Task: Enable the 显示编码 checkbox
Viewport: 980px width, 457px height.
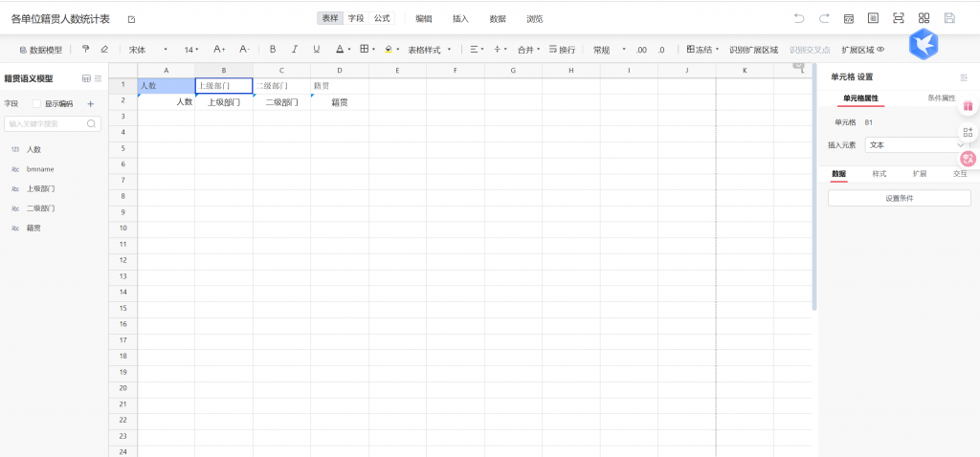Action: tap(37, 103)
